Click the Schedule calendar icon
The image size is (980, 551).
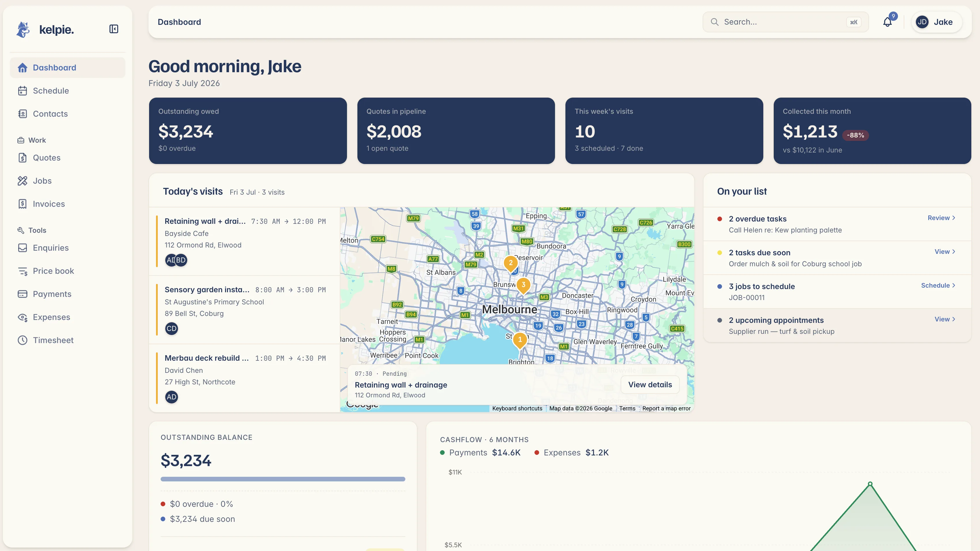pos(23,91)
